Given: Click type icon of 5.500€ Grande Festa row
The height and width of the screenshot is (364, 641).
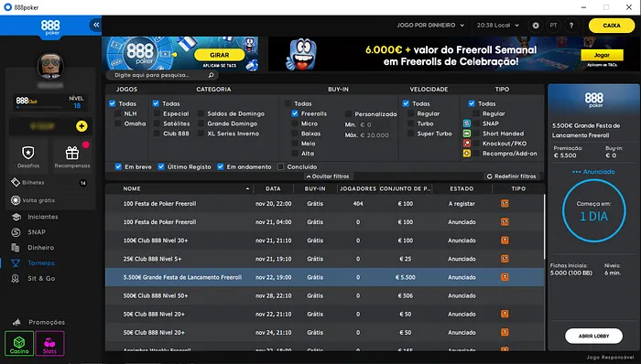Looking at the screenshot, I should pos(505,277).
